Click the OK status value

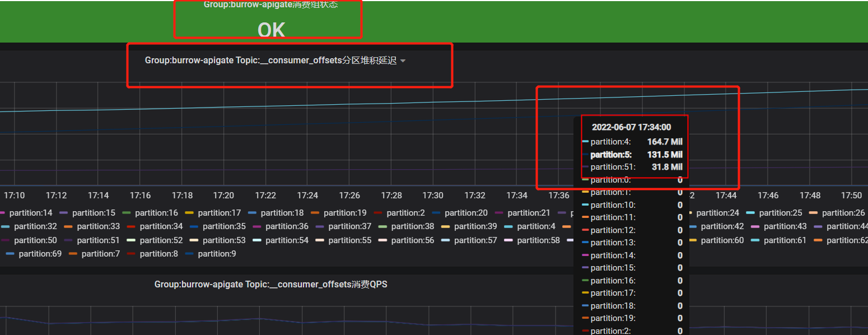pos(271,30)
